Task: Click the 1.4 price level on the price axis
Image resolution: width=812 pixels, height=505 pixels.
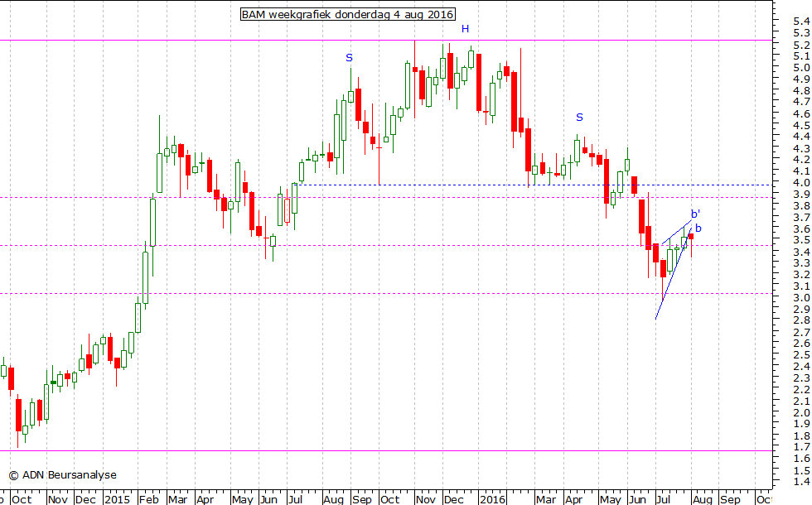Action: [x=801, y=482]
